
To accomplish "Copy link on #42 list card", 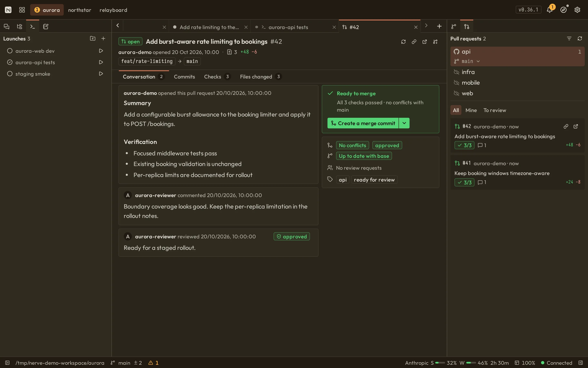I will 566,126.
